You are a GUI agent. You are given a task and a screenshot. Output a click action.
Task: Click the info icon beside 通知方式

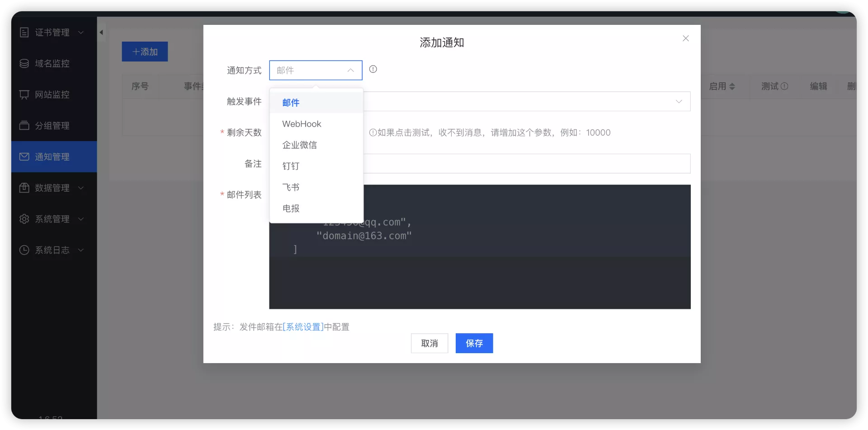tap(373, 69)
